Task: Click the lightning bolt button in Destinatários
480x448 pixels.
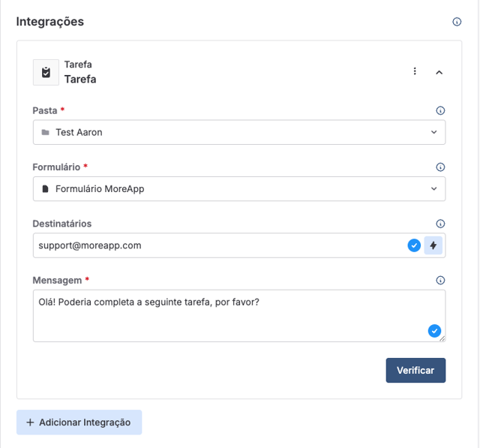Action: (x=433, y=245)
